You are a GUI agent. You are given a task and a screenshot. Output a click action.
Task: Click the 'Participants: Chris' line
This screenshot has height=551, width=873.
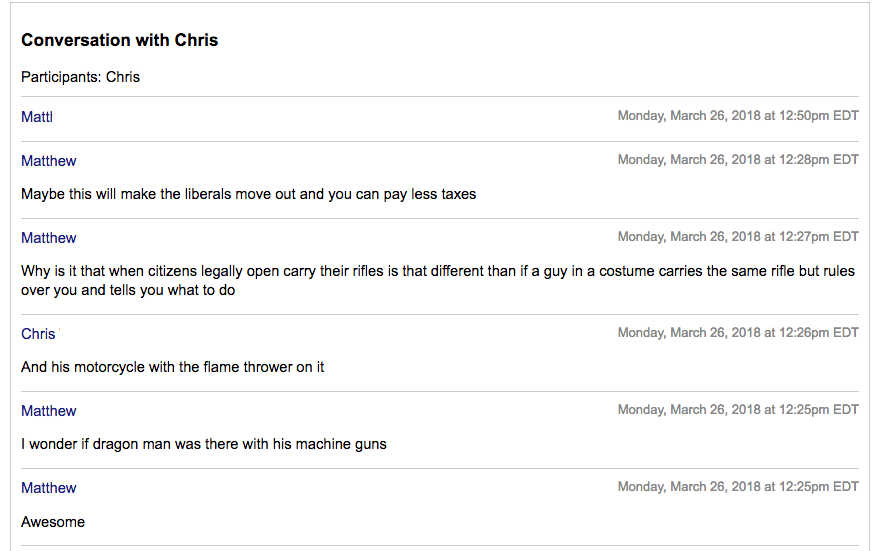click(80, 77)
